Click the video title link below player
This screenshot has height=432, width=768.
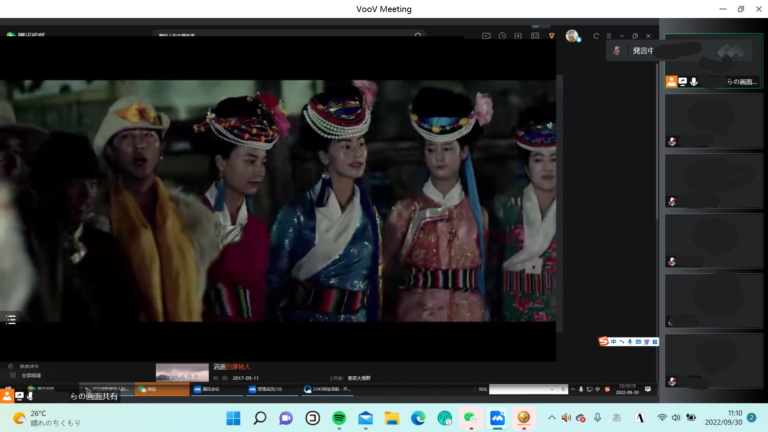232,366
